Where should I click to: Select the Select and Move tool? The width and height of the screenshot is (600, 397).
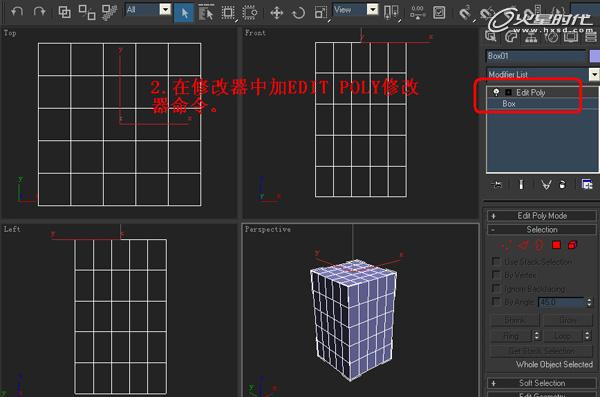pos(276,13)
